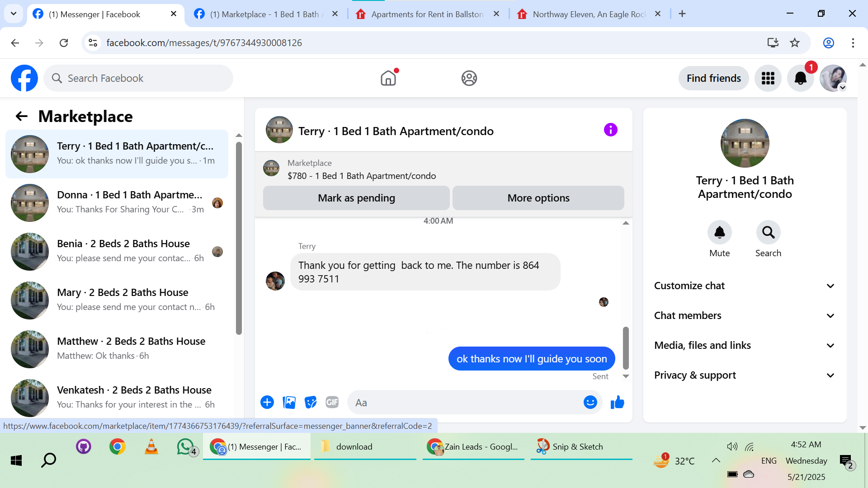Screen dimensions: 868x488
Task: Choose a GIF
Action: point(332,402)
